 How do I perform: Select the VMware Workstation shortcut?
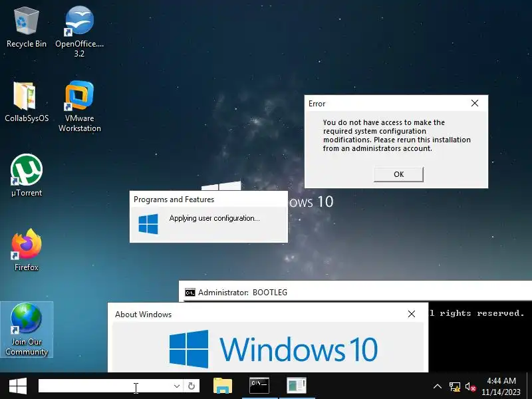pyautogui.click(x=79, y=106)
